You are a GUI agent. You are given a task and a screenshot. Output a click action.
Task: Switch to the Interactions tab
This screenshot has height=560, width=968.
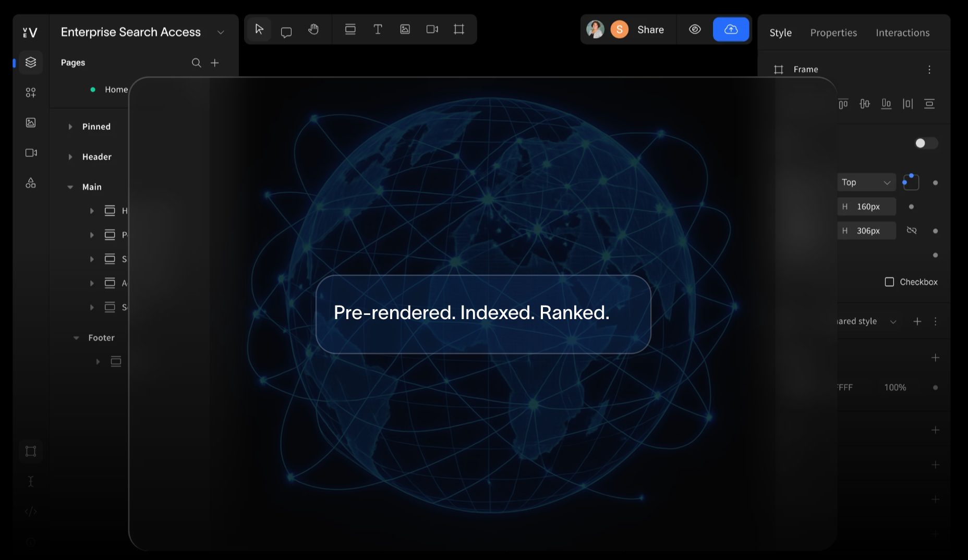pyautogui.click(x=902, y=32)
